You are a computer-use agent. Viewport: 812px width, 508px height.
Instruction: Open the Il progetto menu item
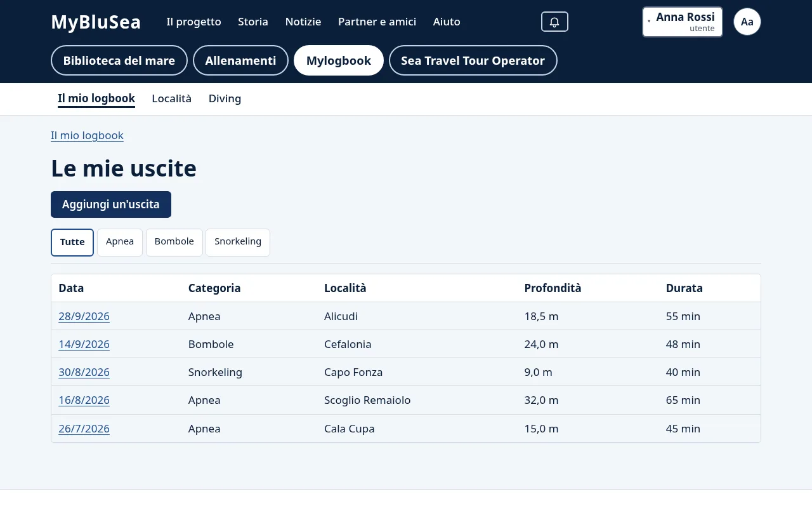tap(193, 22)
